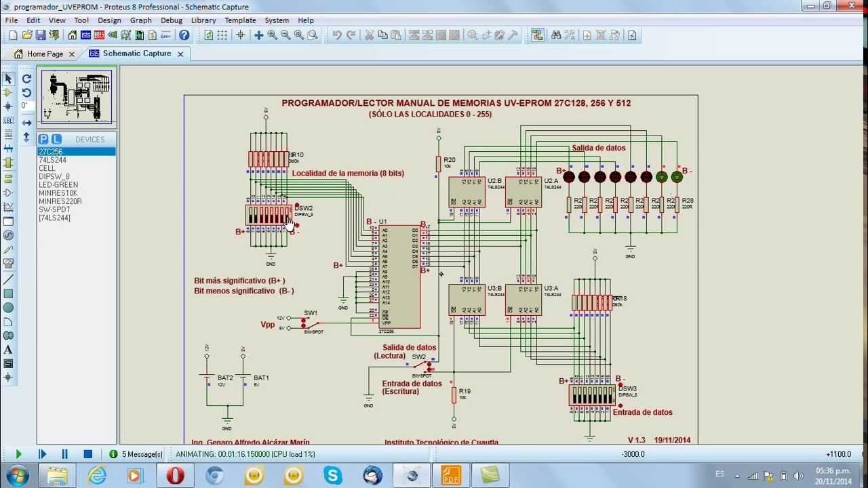Image resolution: width=868 pixels, height=488 pixels.
Task: Open PCB Layout (ARES) toolbar icon
Action: point(99,35)
